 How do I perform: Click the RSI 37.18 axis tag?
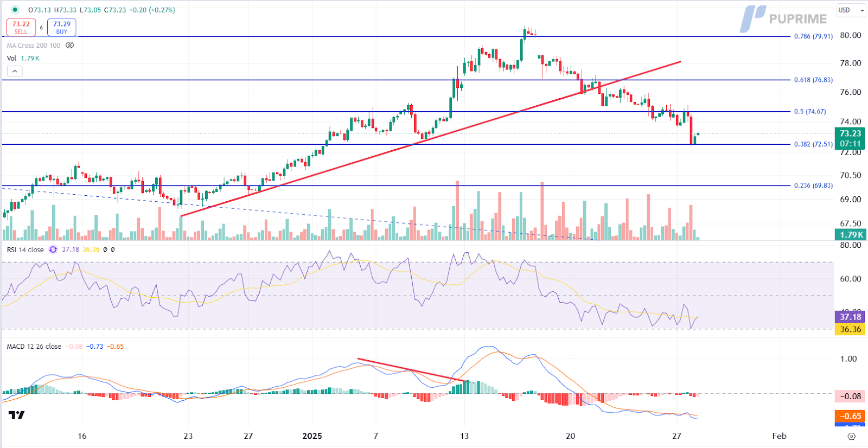click(850, 317)
